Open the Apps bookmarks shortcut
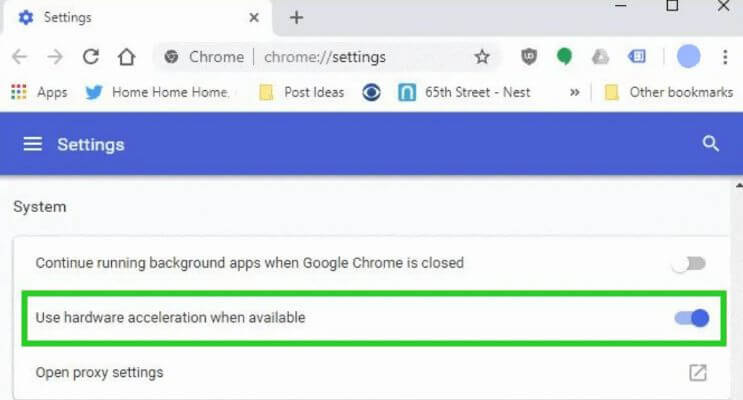 tap(39, 92)
